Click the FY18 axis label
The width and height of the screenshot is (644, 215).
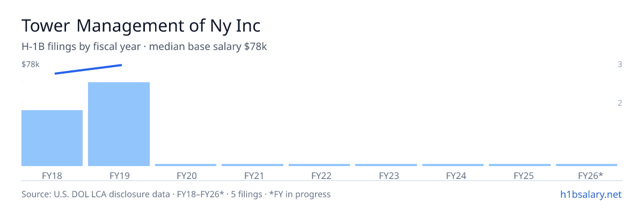pos(52,175)
